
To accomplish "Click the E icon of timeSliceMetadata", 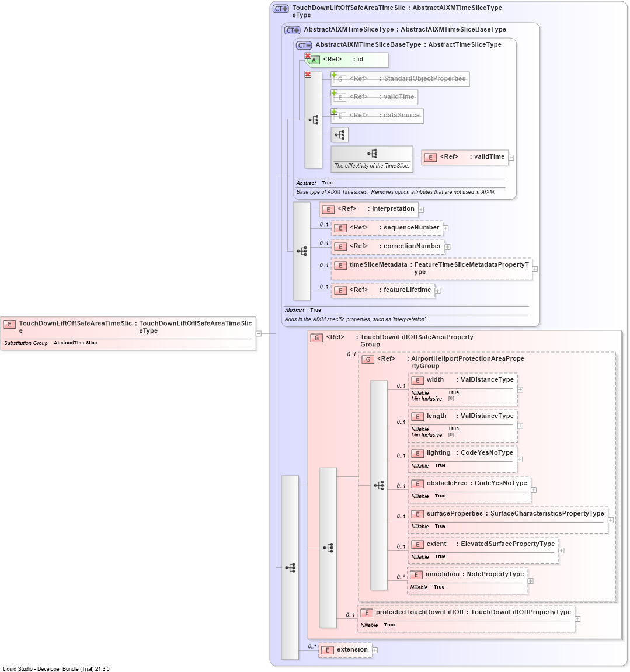I will click(x=340, y=265).
